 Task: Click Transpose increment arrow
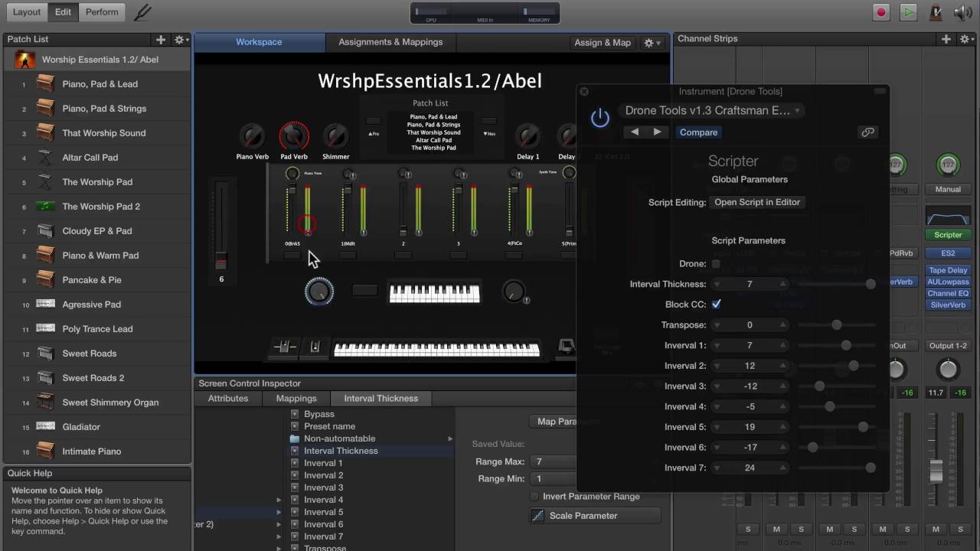point(782,324)
